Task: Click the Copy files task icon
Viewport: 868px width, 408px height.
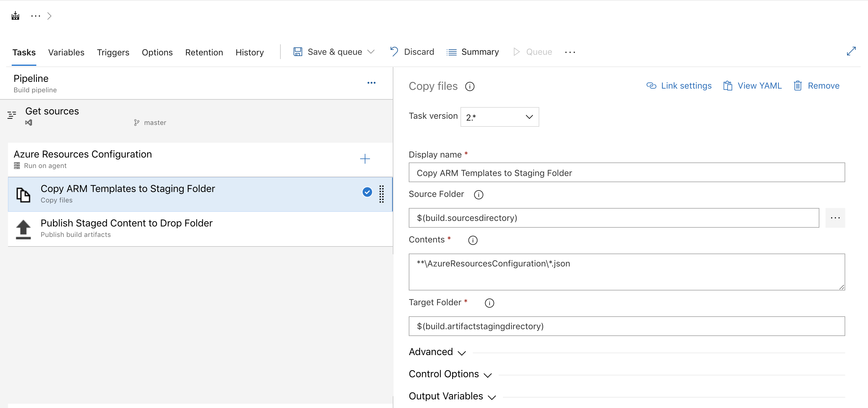Action: [23, 195]
